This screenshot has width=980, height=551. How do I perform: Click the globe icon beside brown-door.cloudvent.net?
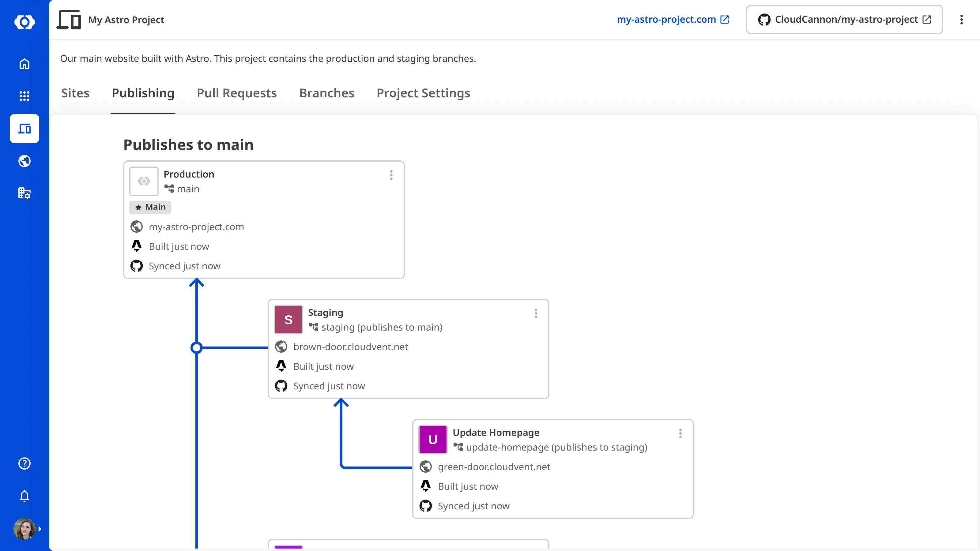281,347
